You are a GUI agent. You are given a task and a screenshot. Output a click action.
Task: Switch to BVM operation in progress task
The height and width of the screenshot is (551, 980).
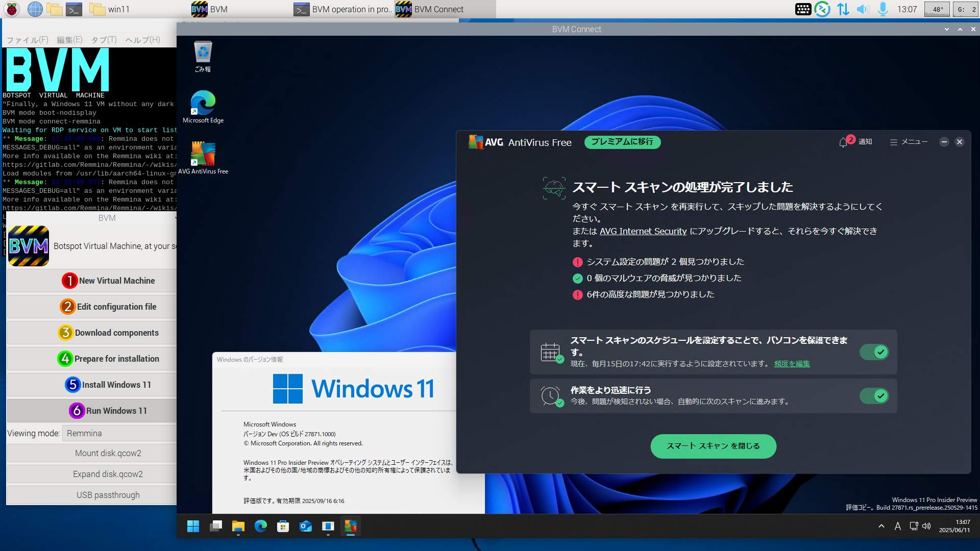pos(342,9)
